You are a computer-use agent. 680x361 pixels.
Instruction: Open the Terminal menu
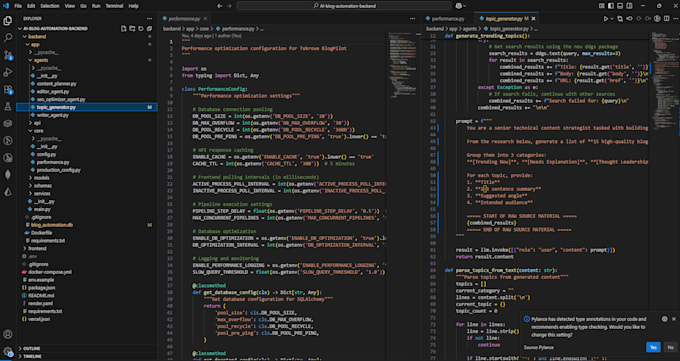tap(114, 6)
